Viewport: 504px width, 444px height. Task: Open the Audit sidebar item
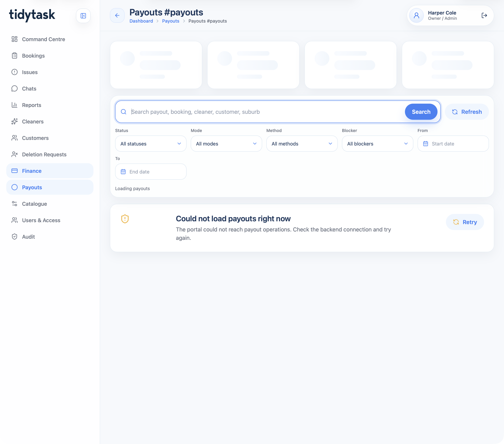pyautogui.click(x=50, y=237)
